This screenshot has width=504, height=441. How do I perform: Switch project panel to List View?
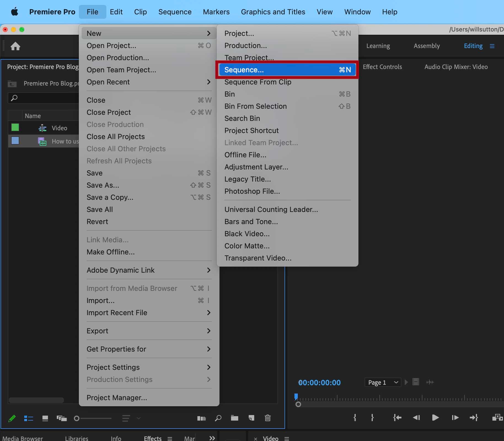pyautogui.click(x=29, y=418)
